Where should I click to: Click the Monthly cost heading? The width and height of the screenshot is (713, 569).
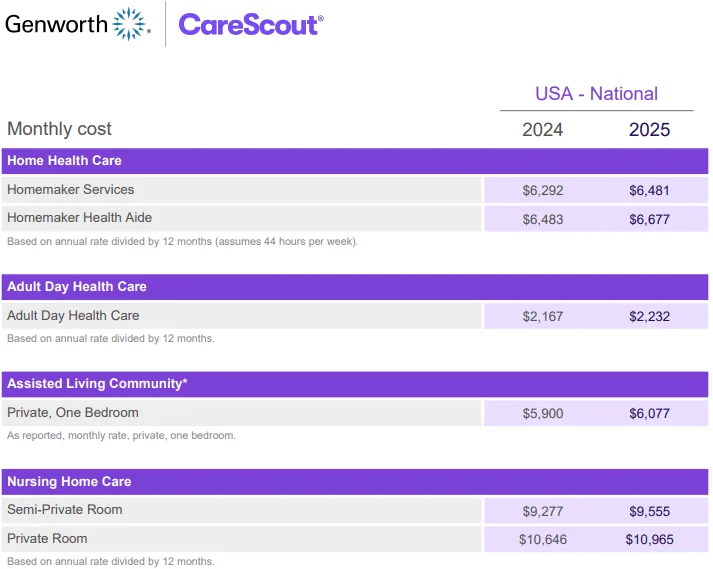tap(59, 129)
